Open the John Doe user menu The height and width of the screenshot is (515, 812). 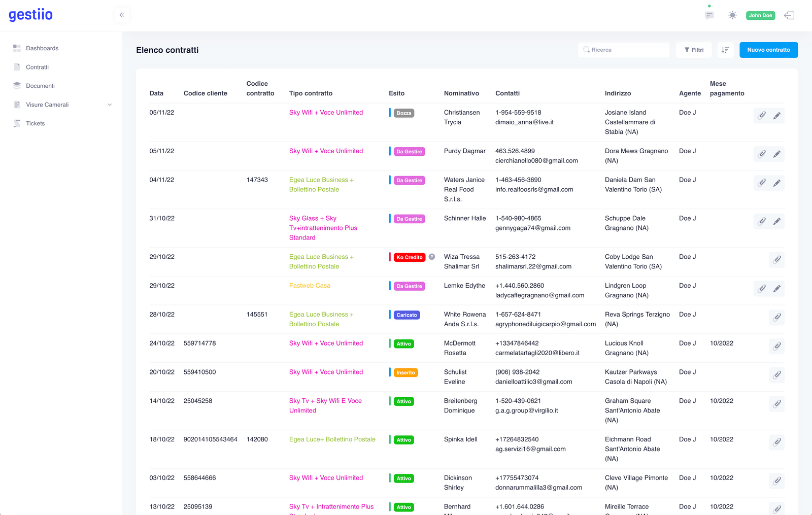click(x=760, y=15)
